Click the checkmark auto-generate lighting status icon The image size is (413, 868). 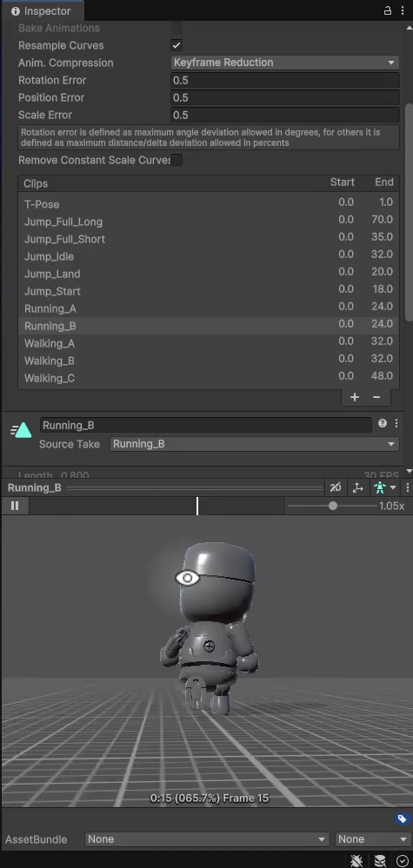403,860
